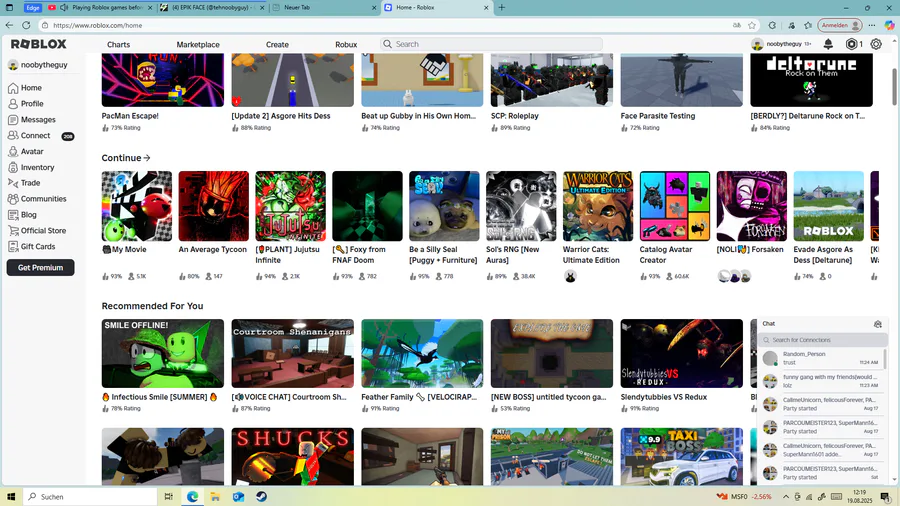Screen dimensions: 900x506
Task: Open the Marketplace tab
Action: tap(198, 45)
